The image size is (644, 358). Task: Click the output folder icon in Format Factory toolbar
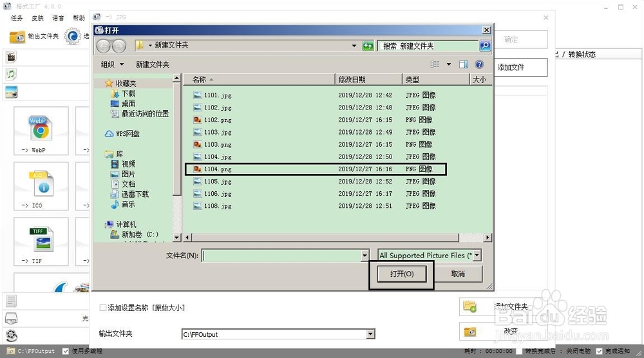(x=17, y=37)
